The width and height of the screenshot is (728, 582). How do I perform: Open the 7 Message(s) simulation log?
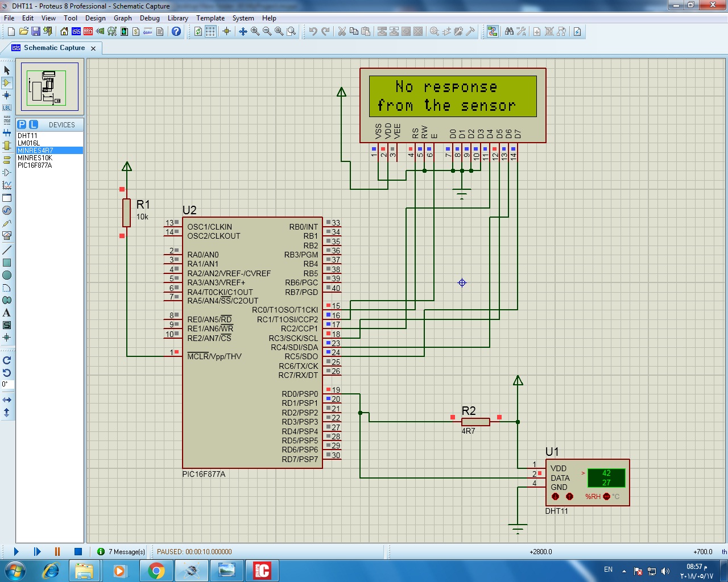(x=121, y=551)
